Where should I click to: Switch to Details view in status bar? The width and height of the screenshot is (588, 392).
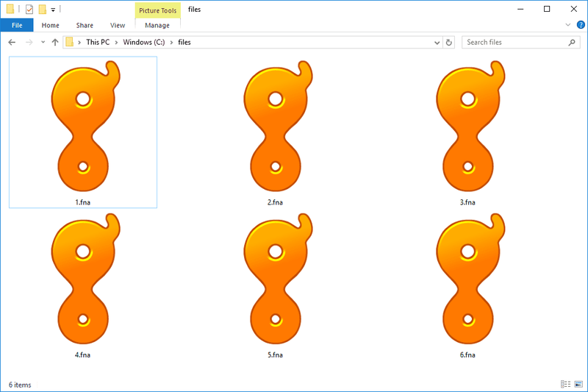tap(565, 384)
